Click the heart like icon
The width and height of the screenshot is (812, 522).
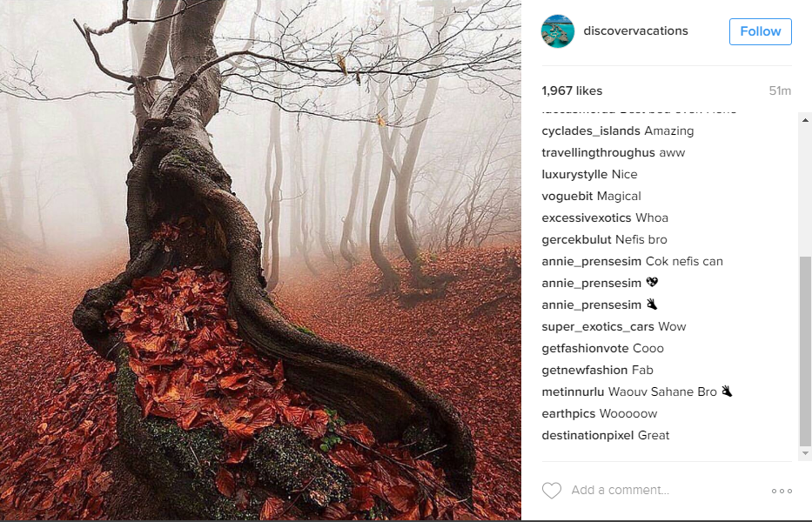(x=552, y=491)
